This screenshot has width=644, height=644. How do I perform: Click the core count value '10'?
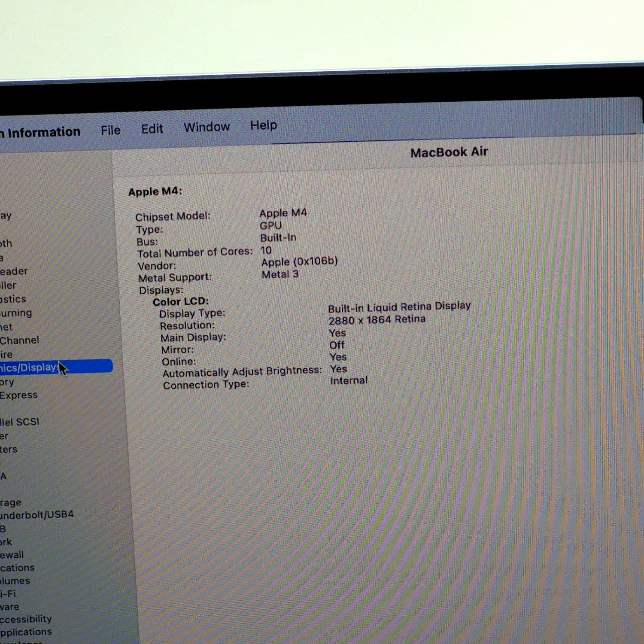(x=266, y=250)
